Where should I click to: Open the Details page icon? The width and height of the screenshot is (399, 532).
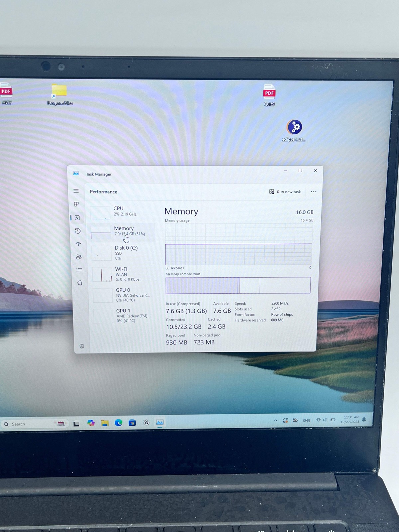(79, 270)
